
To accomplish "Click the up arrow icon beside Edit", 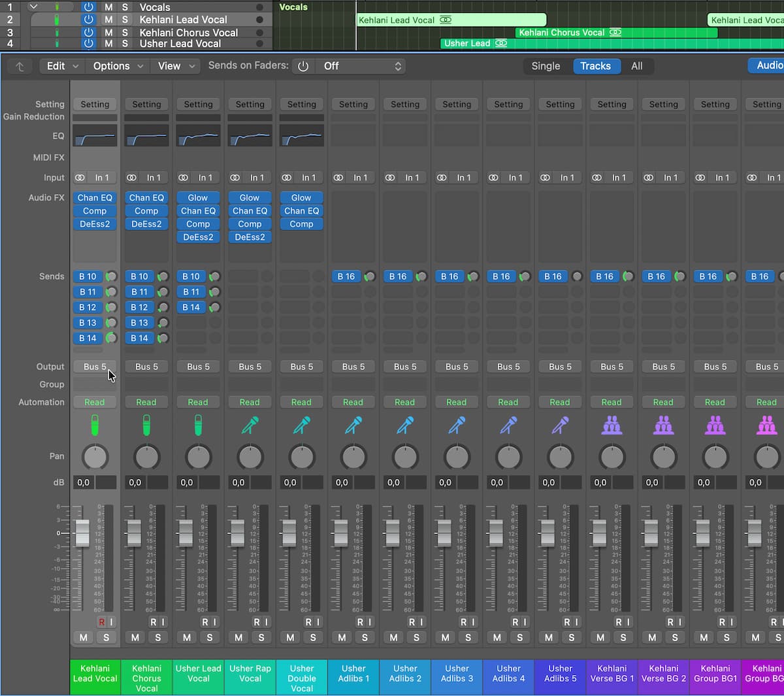I will 20,66.
